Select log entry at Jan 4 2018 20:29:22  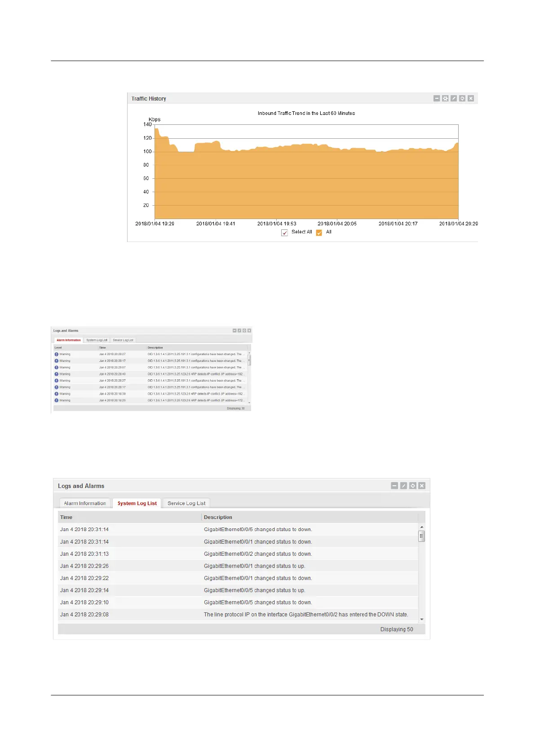click(238, 578)
